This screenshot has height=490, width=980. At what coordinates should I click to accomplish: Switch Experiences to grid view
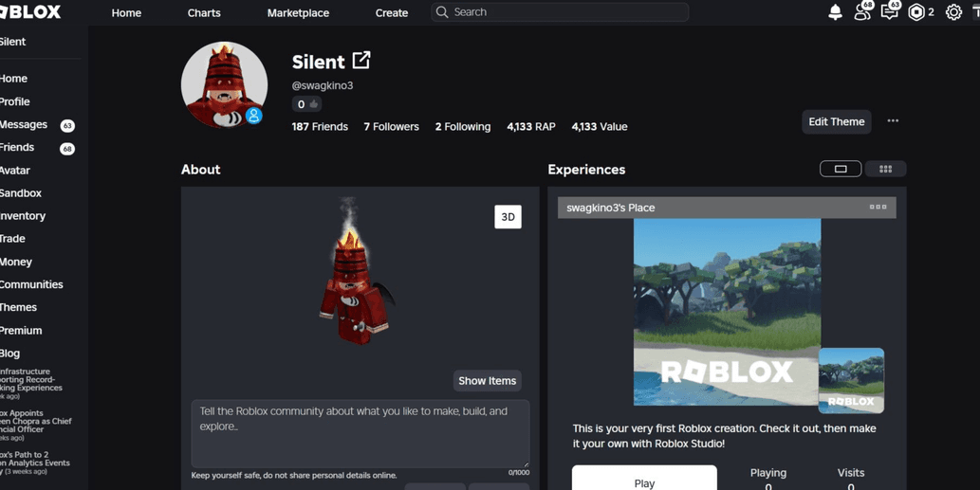coord(886,169)
